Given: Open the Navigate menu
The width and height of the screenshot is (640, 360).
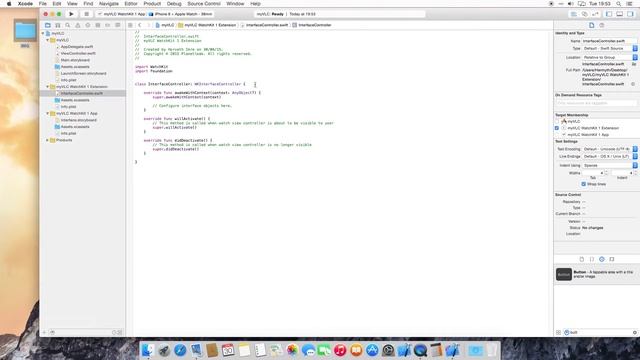Looking at the screenshot, I should [x=109, y=4].
